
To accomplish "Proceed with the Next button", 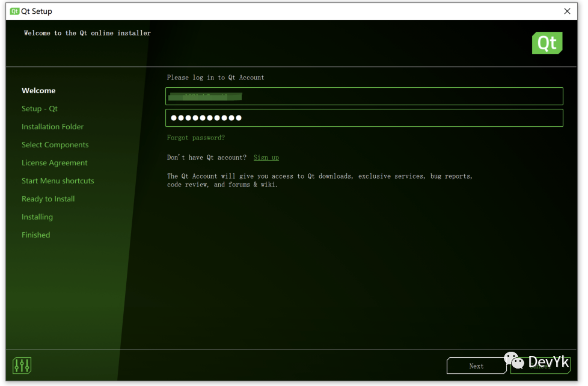I will [476, 366].
